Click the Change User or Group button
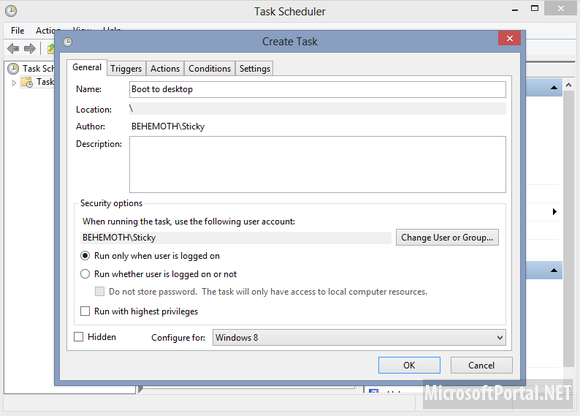Image resolution: width=580 pixels, height=416 pixels. (447, 237)
